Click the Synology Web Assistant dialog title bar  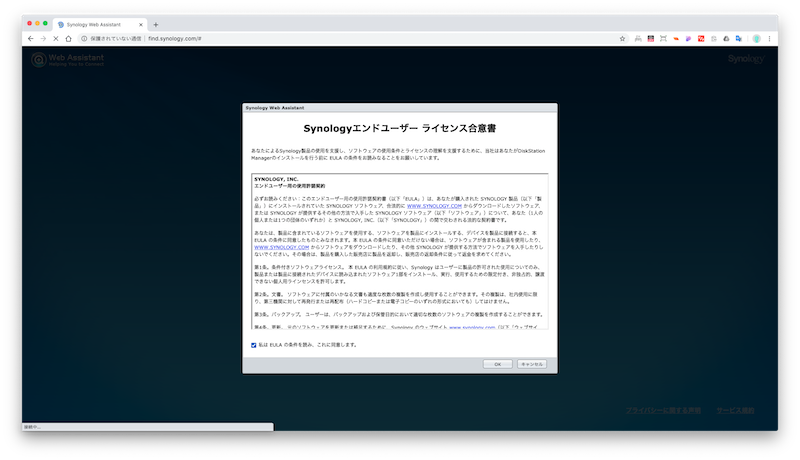(x=400, y=108)
